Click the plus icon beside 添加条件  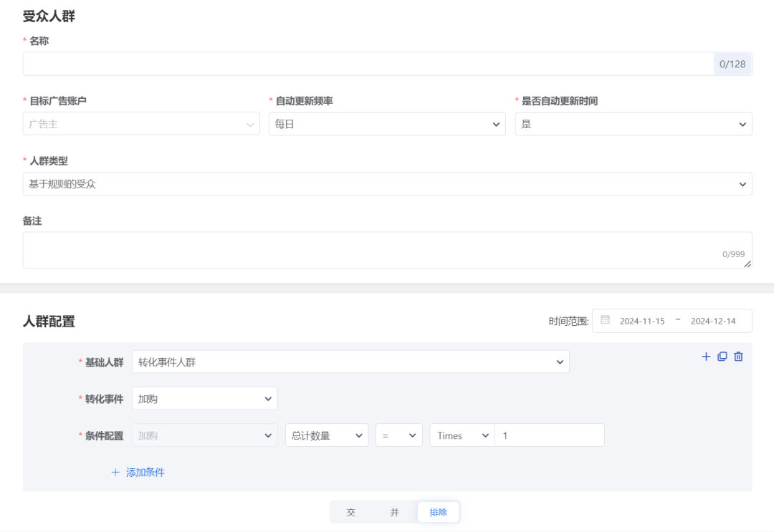pyautogui.click(x=115, y=472)
